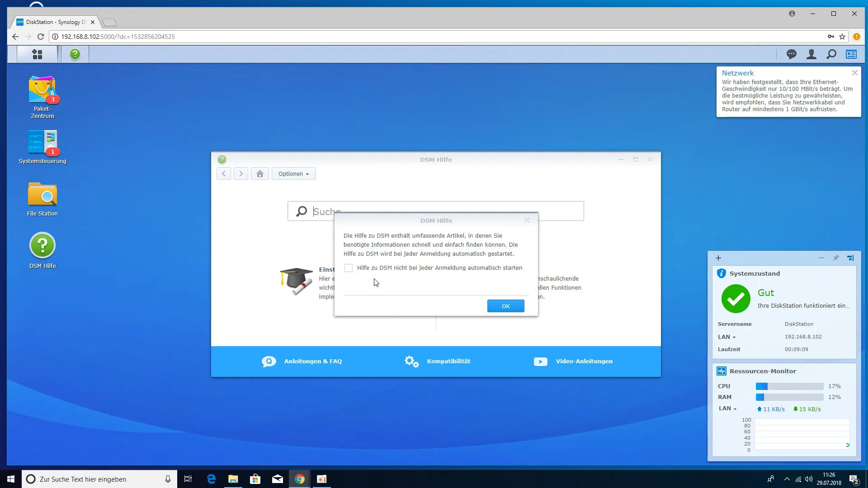Click the green DSM Hilfe taskbar icon
The image size is (868, 488).
(75, 54)
